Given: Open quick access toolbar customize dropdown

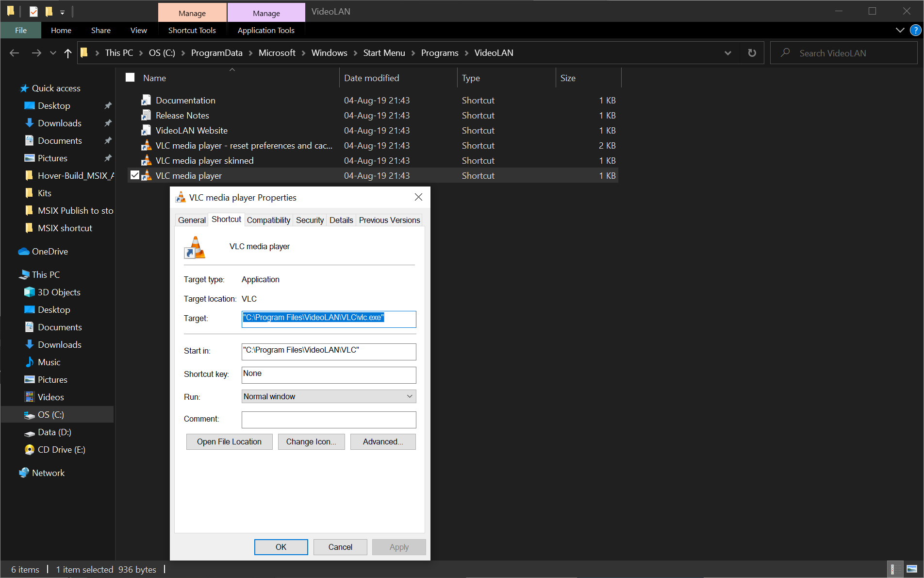Looking at the screenshot, I should [62, 12].
